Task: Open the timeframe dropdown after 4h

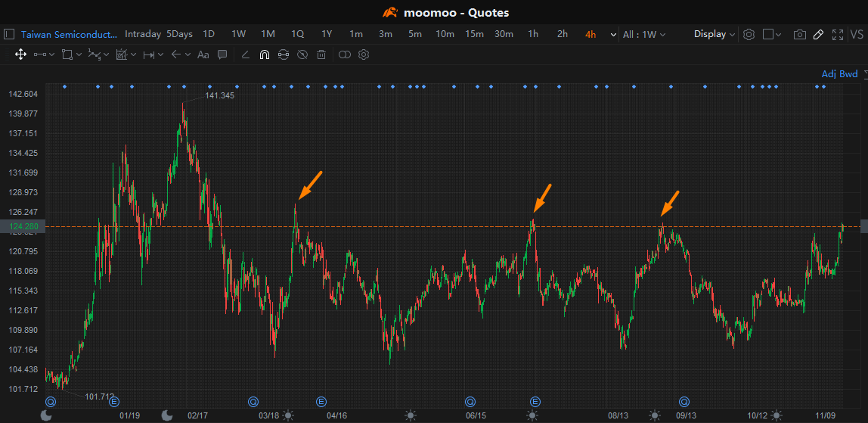Action: point(612,34)
